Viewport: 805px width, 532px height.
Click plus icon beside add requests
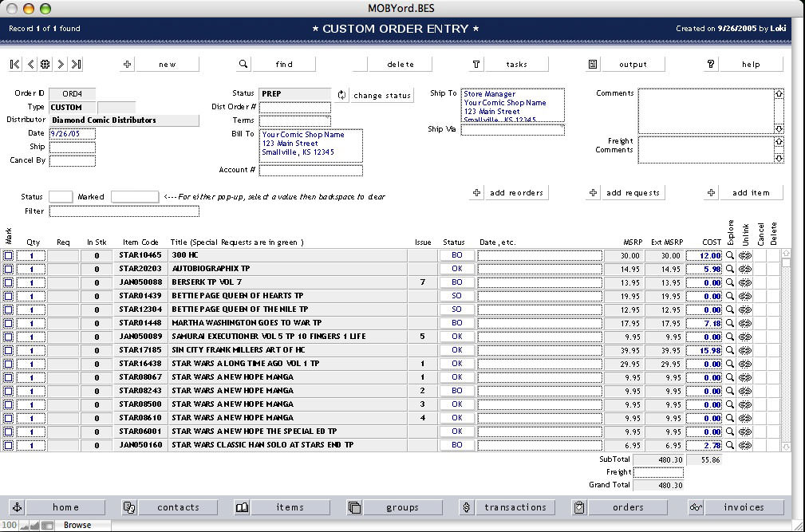point(593,193)
